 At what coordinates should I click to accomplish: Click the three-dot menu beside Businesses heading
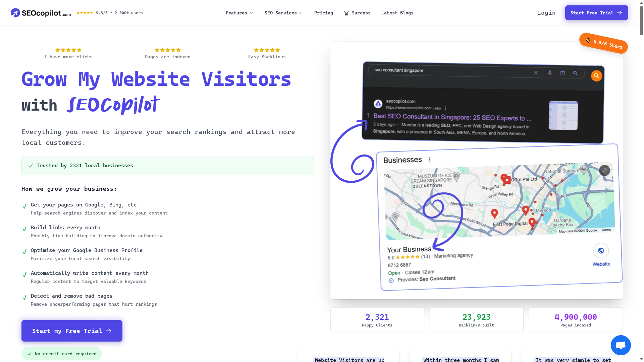[429, 160]
